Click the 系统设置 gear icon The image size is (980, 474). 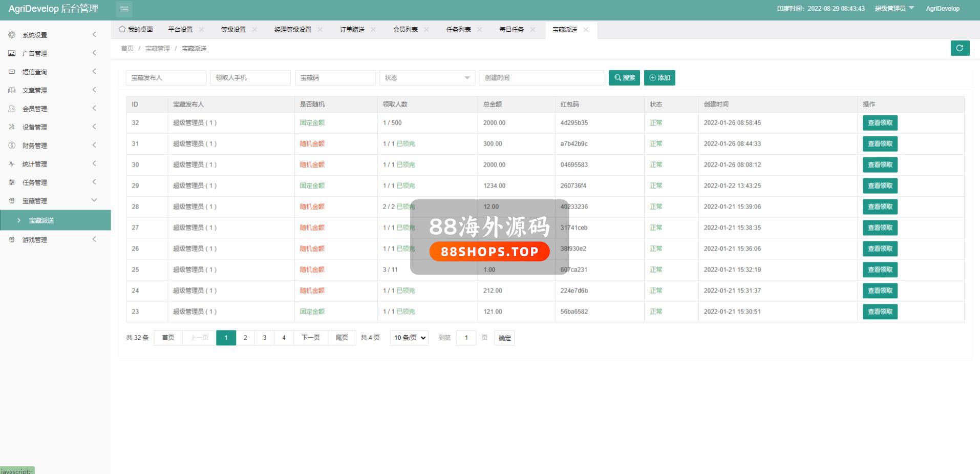pos(12,35)
